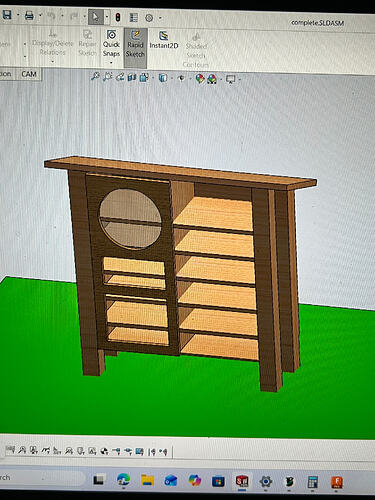375x500 pixels.
Task: Click the greyed Undo icon
Action: [x=51, y=16]
